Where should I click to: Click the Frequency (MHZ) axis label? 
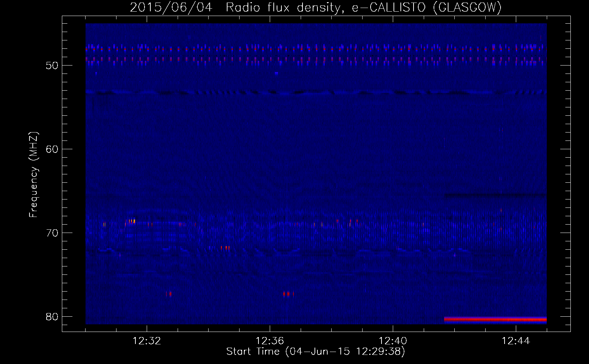33,175
